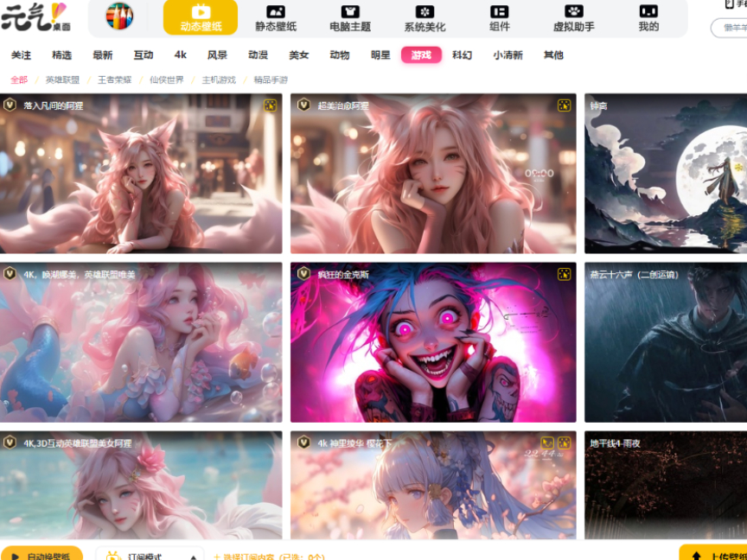747x560 pixels.
Task: Open the 燕云十六声 wallpaper thumbnail
Action: click(666, 342)
